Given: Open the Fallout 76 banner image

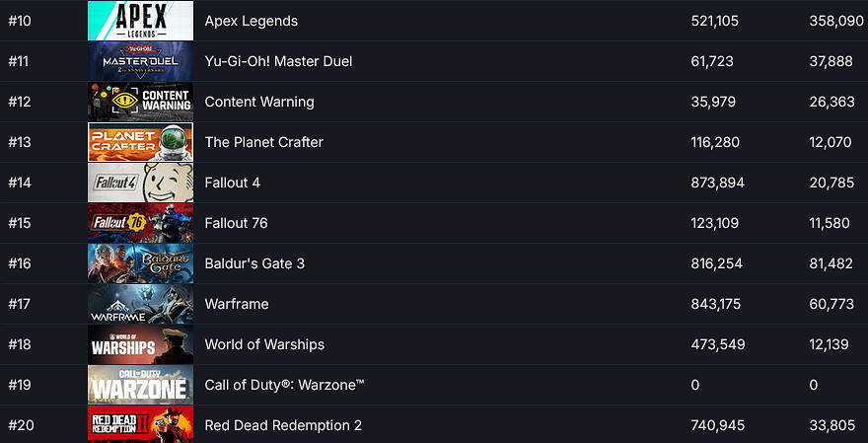Looking at the screenshot, I should pyautogui.click(x=140, y=223).
